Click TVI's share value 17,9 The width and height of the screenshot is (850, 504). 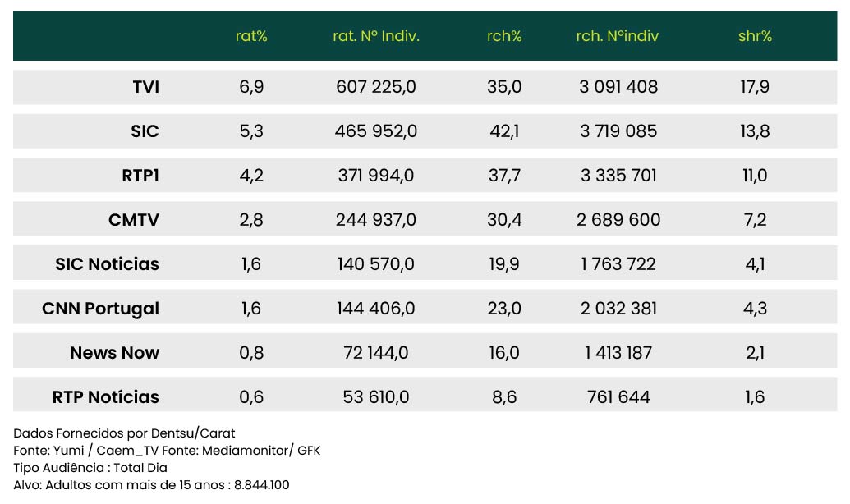click(x=755, y=87)
